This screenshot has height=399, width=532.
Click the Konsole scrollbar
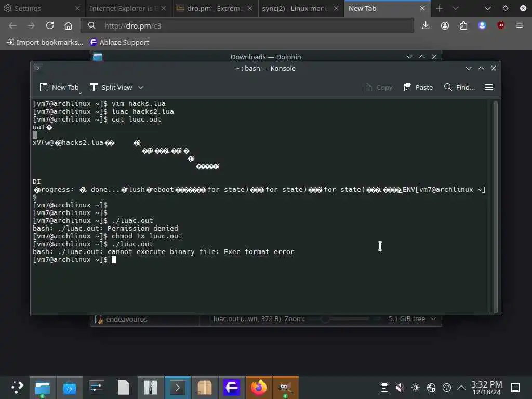pyautogui.click(x=495, y=206)
